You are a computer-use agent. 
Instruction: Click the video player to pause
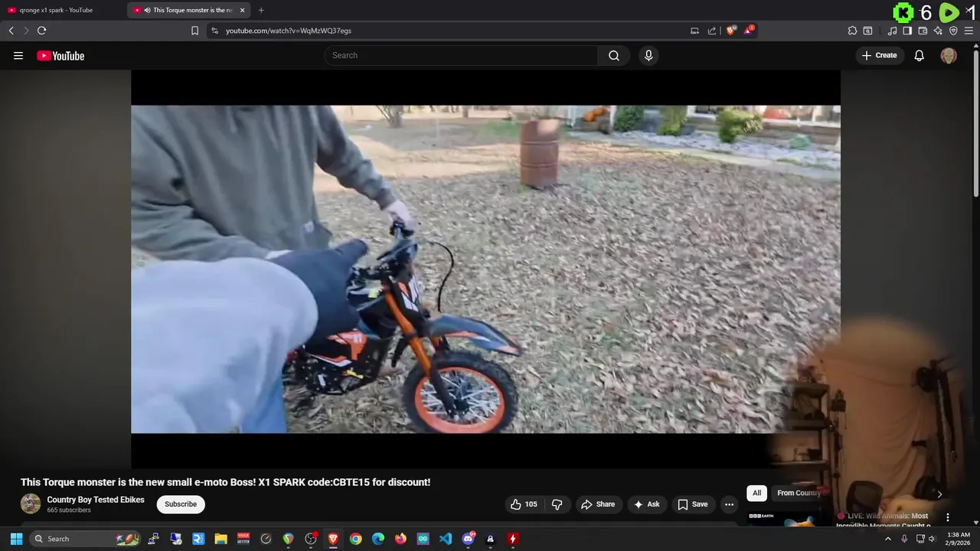[485, 269]
